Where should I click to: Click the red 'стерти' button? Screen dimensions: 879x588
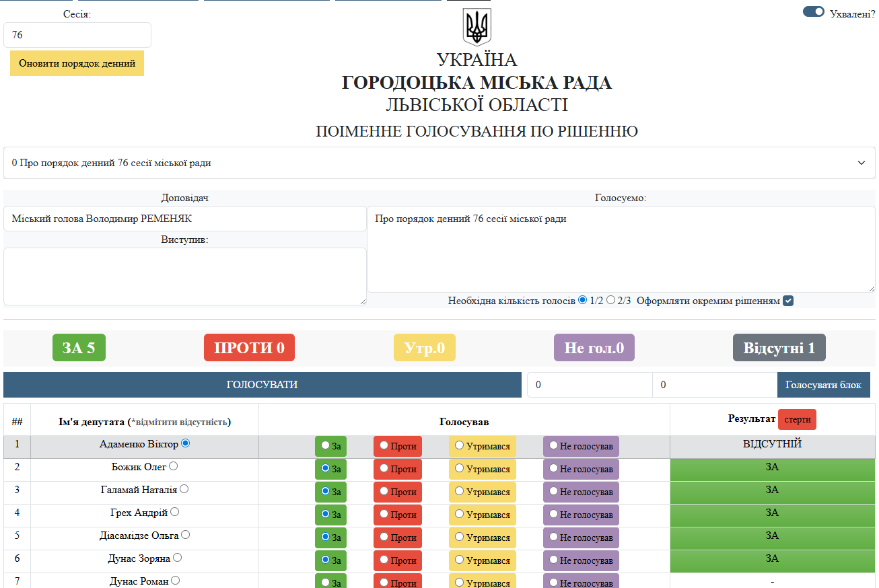tap(797, 420)
